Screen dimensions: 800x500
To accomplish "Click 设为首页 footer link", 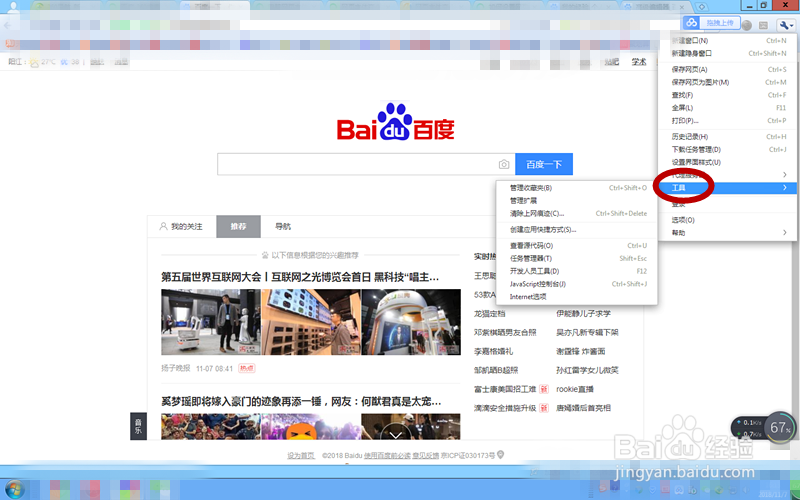I will click(301, 456).
